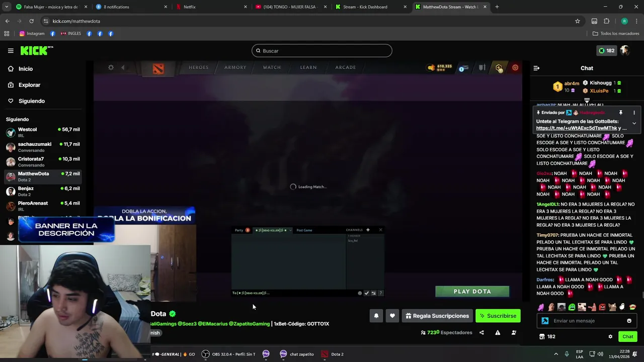Open Explorar in sidebar
Viewport: 644px width, 362px height.
(29, 85)
